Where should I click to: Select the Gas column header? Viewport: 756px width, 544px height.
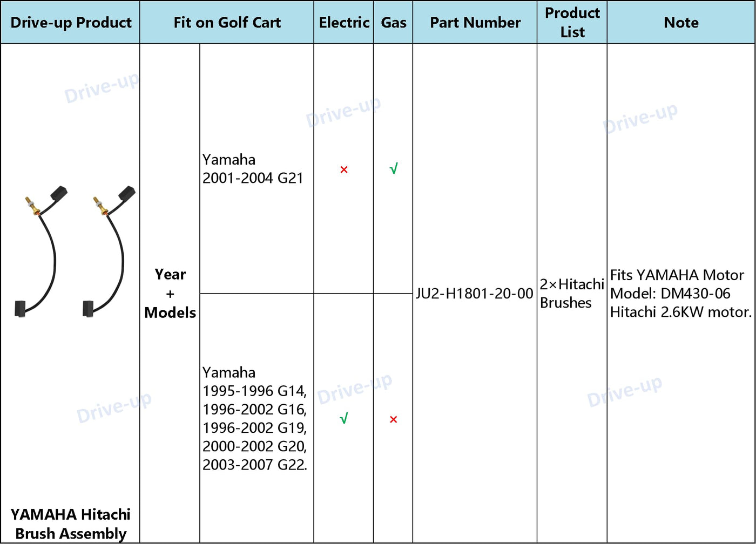point(394,23)
